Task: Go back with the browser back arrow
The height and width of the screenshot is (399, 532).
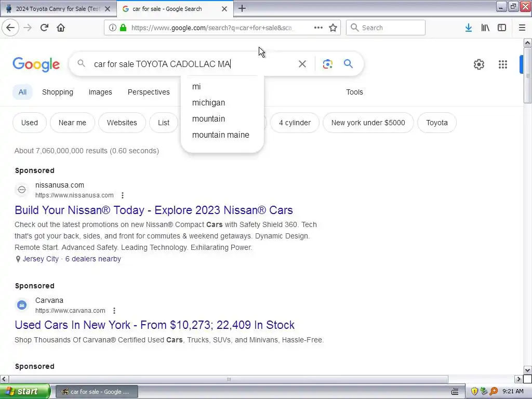Action: click(x=10, y=28)
